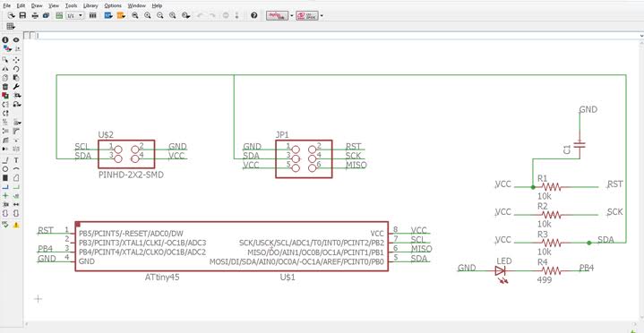Click the Zoom to fit icon
Image resolution: width=644 pixels, height=333 pixels.
tap(134, 15)
